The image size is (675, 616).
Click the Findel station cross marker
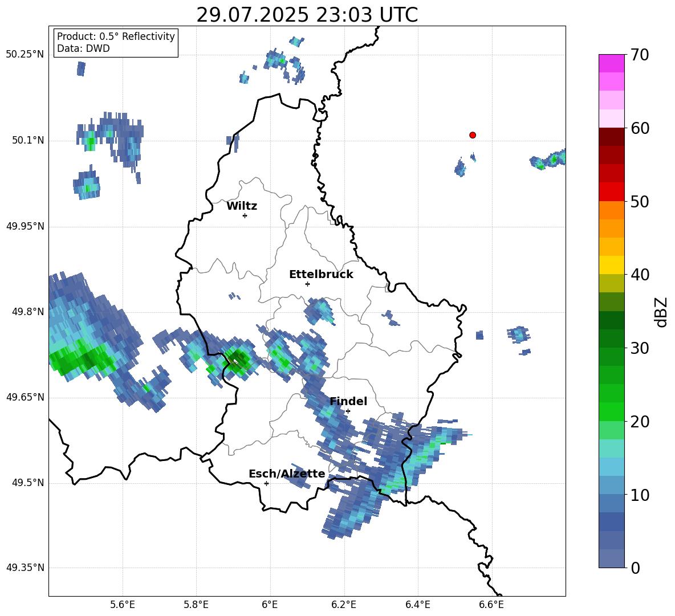[x=348, y=411]
